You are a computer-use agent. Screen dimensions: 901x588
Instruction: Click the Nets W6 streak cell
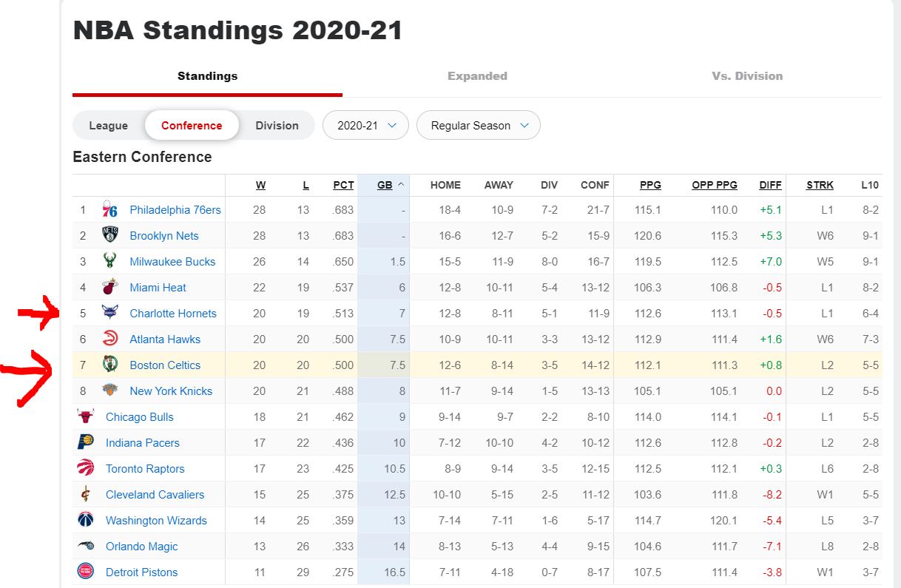(824, 236)
